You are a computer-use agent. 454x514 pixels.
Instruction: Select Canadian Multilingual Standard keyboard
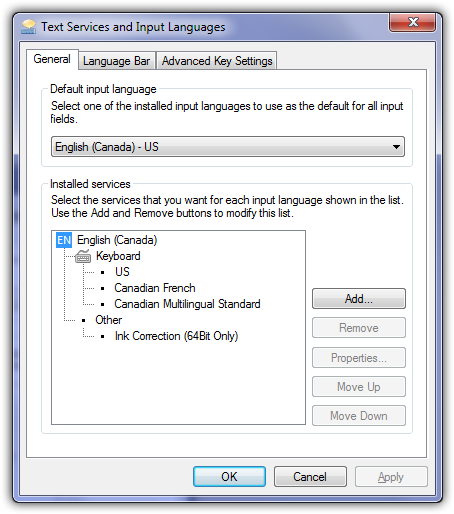[x=187, y=304]
